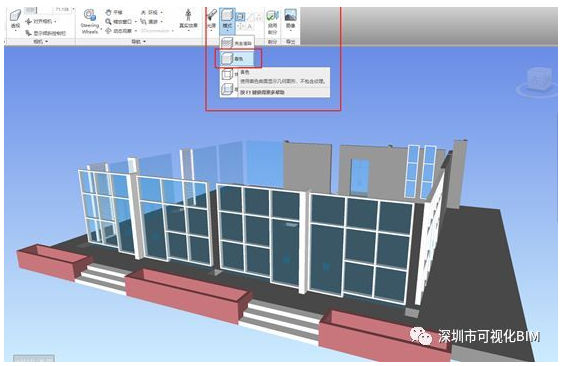
Task: Open the Walk (漫游) dropdown arrow
Action: 161,22
